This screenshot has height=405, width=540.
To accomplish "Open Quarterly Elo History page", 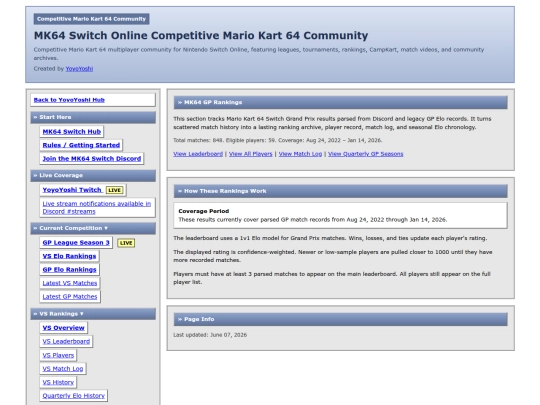I will click(74, 396).
